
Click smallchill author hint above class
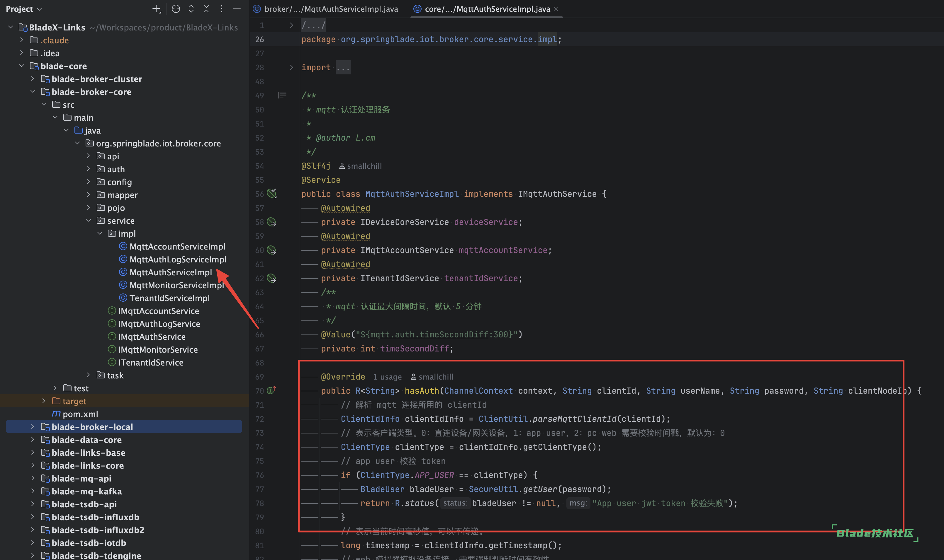tap(361, 166)
